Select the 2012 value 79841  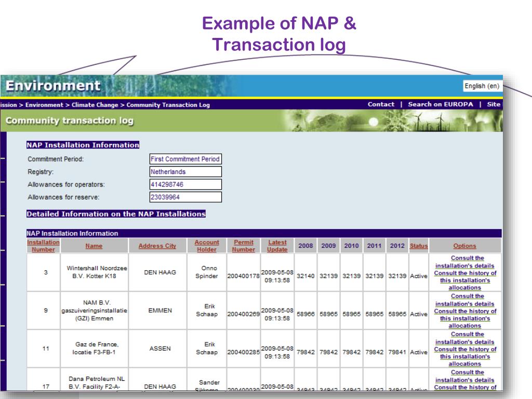pyautogui.click(x=397, y=352)
